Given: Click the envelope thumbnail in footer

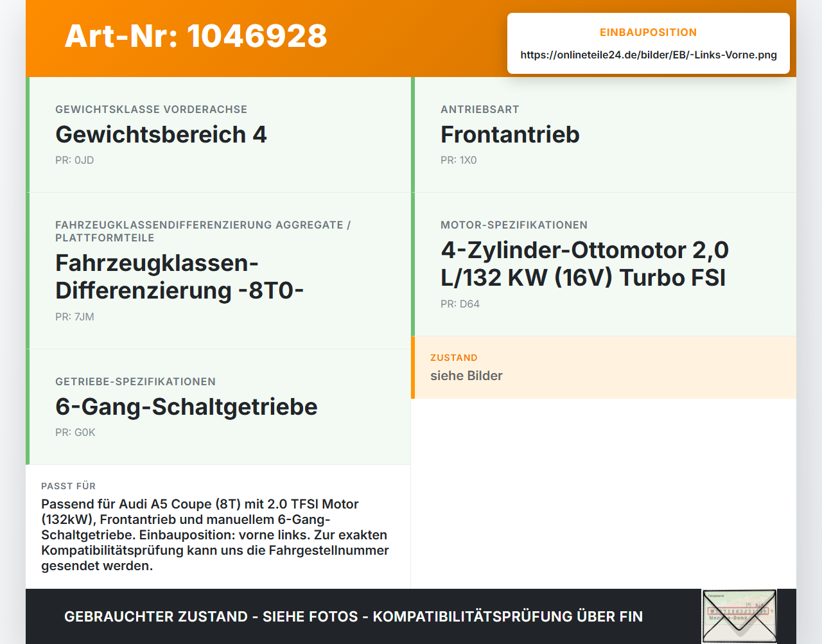Looking at the screenshot, I should click(739, 616).
